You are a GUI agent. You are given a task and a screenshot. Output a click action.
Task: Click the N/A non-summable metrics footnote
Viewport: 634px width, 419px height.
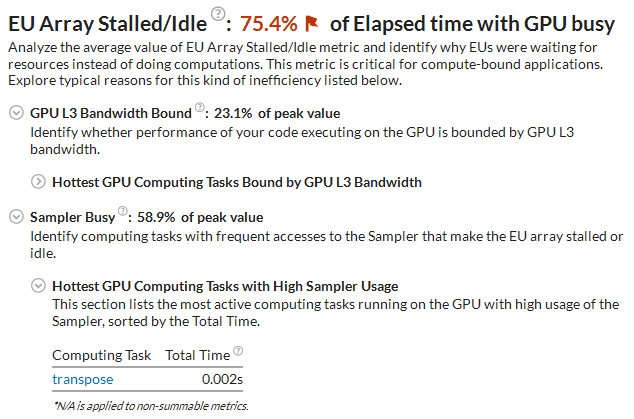tap(149, 405)
